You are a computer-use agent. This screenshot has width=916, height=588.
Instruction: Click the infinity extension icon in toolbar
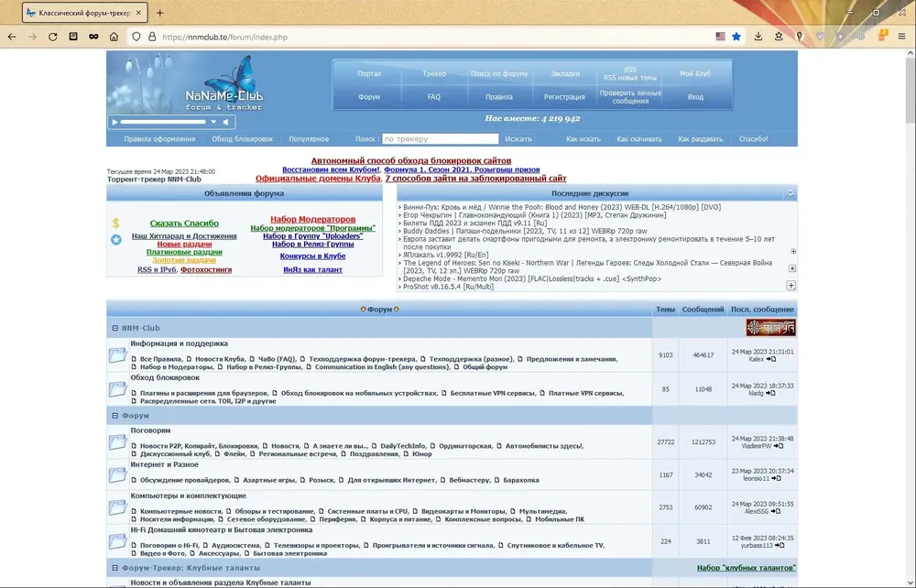tap(93, 37)
